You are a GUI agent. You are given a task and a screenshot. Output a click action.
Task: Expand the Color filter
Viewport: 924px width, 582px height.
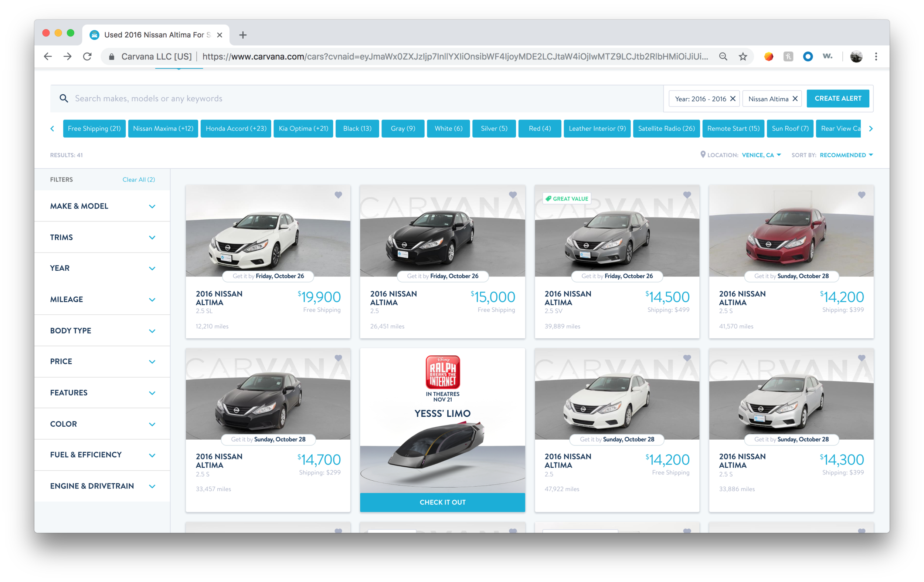point(102,424)
